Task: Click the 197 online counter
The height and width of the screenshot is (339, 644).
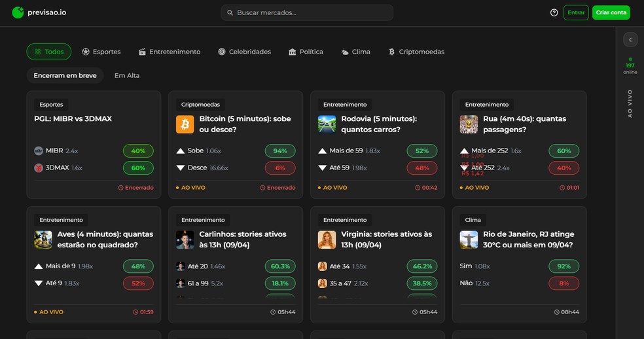Action: tap(630, 65)
